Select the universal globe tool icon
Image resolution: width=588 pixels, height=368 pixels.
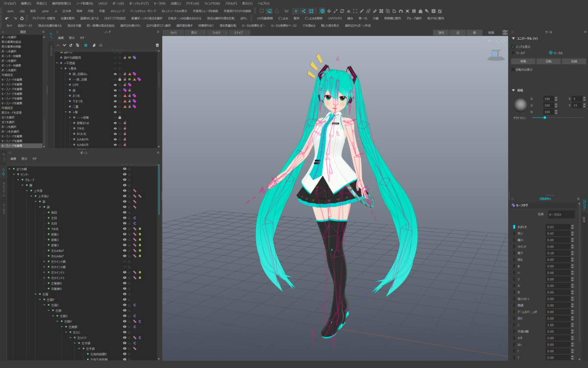click(x=322, y=11)
